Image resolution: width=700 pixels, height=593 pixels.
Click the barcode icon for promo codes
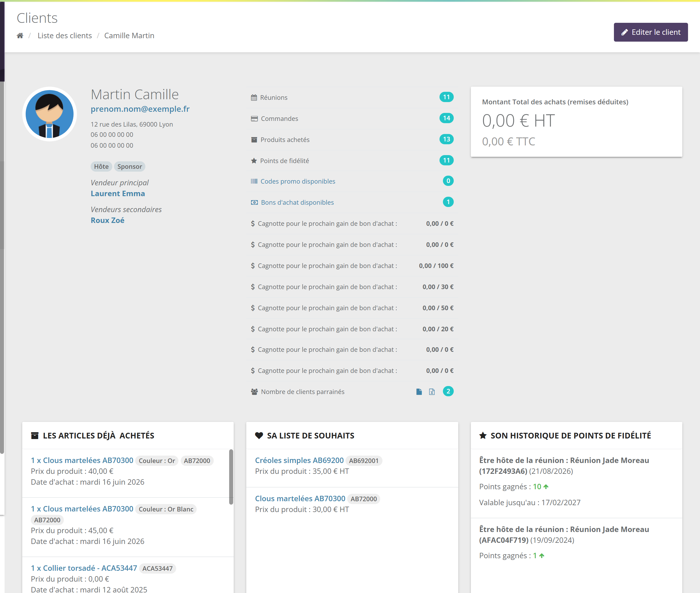pos(254,181)
